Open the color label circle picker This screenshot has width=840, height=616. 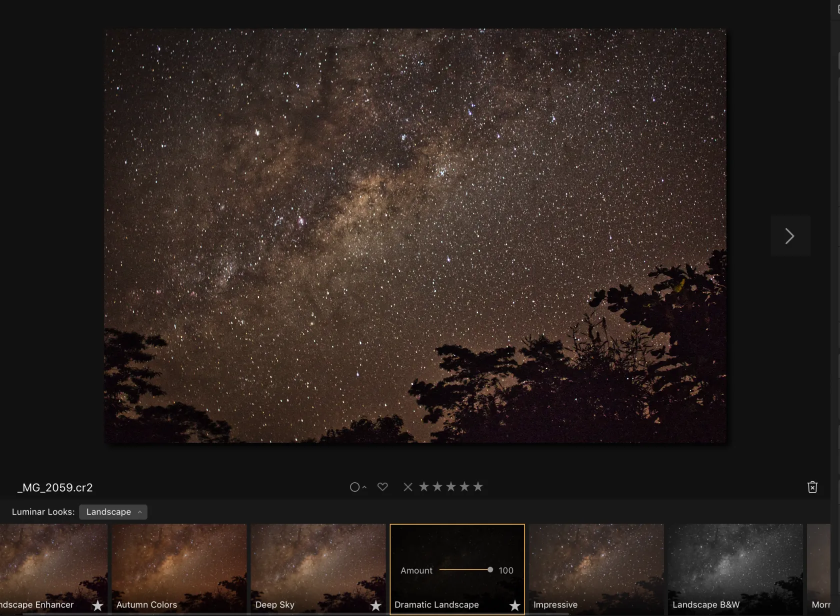(355, 487)
